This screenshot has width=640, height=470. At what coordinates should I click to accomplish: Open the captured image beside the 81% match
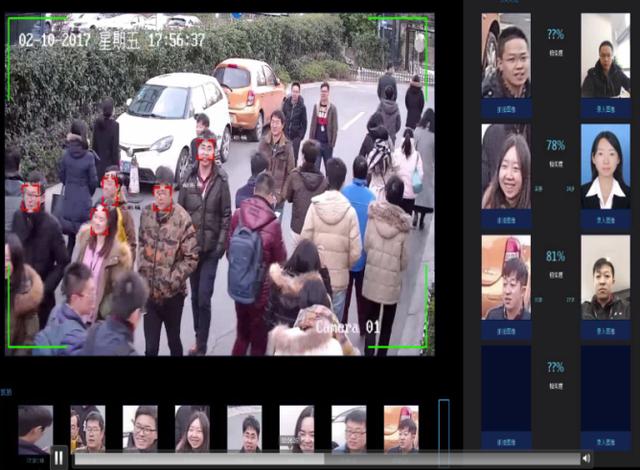pyautogui.click(x=506, y=277)
